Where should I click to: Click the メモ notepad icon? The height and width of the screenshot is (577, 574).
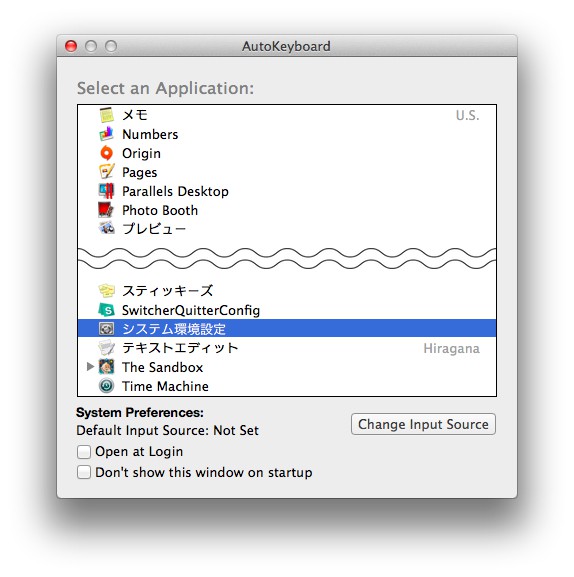click(x=107, y=115)
